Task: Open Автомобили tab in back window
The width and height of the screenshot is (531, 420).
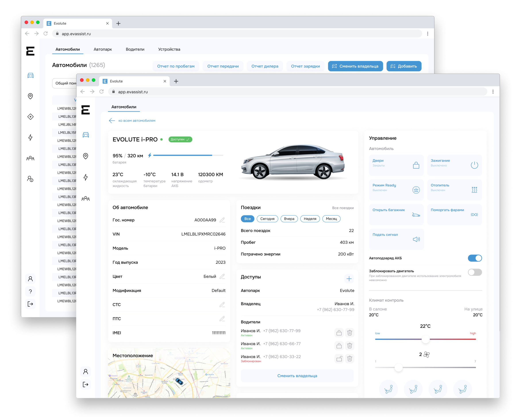Action: (68, 49)
